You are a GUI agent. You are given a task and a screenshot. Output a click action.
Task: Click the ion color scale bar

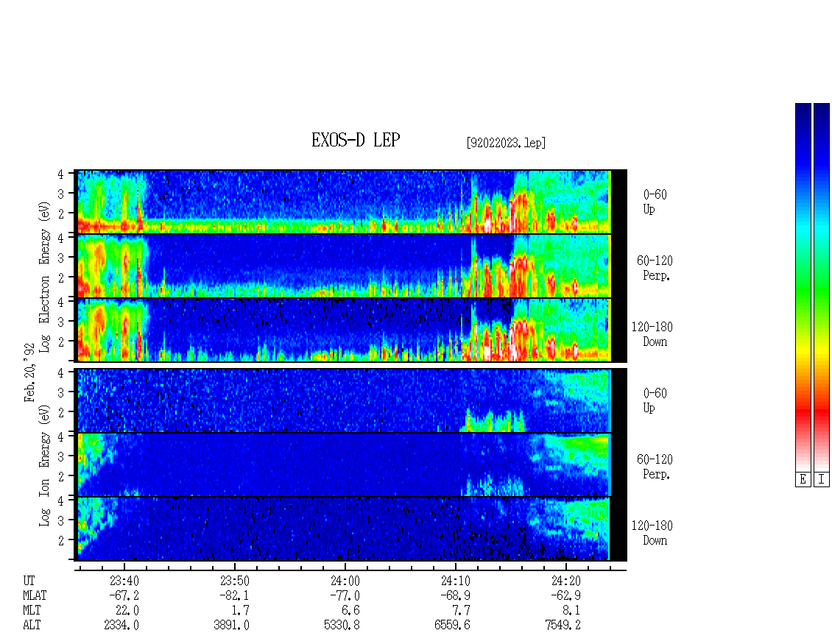point(822,287)
